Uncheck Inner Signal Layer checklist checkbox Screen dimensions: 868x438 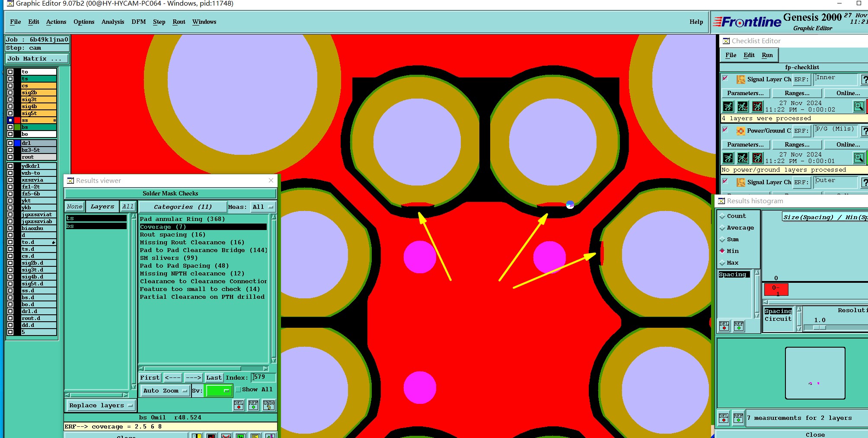pos(725,78)
